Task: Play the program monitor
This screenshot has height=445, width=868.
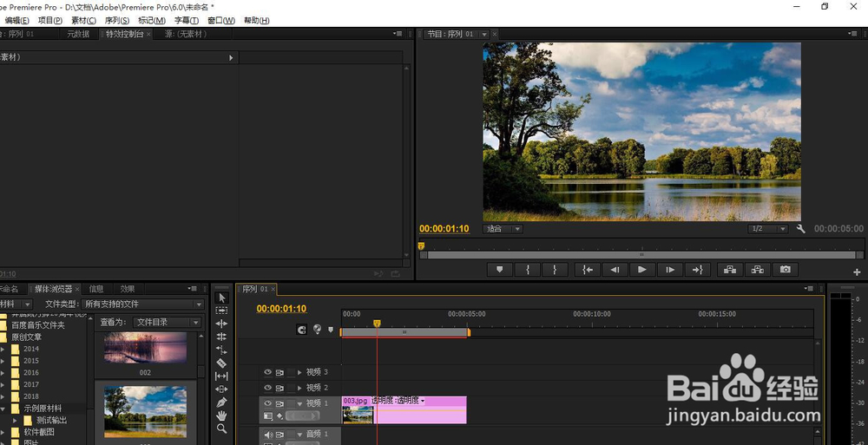Action: (x=642, y=270)
